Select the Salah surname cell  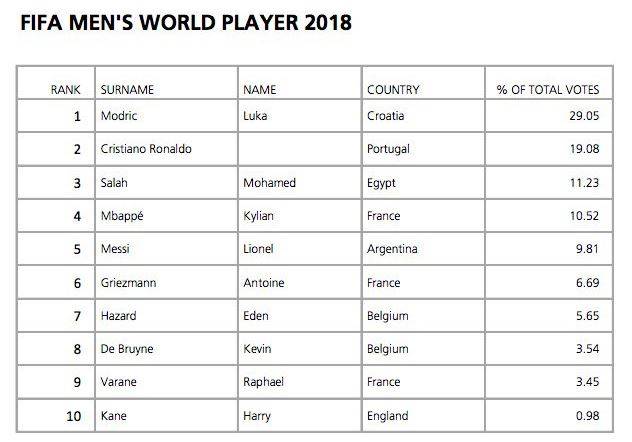pos(115,183)
